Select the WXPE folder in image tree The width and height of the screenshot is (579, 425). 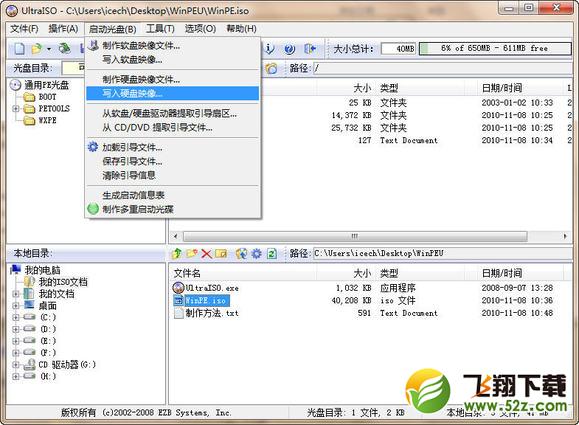47,120
